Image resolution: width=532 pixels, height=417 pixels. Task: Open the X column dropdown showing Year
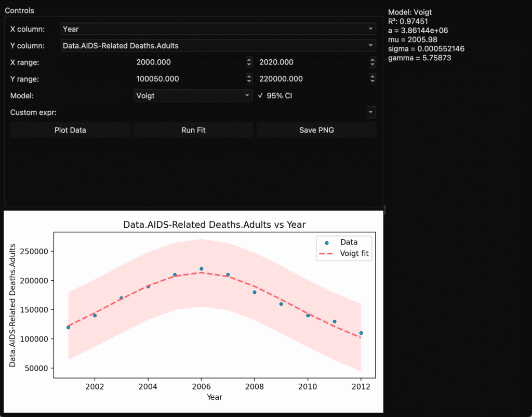click(x=218, y=29)
